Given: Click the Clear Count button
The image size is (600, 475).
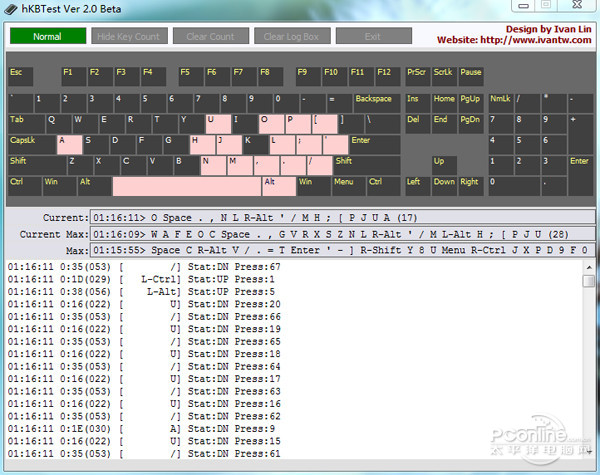Looking at the screenshot, I should coord(210,37).
